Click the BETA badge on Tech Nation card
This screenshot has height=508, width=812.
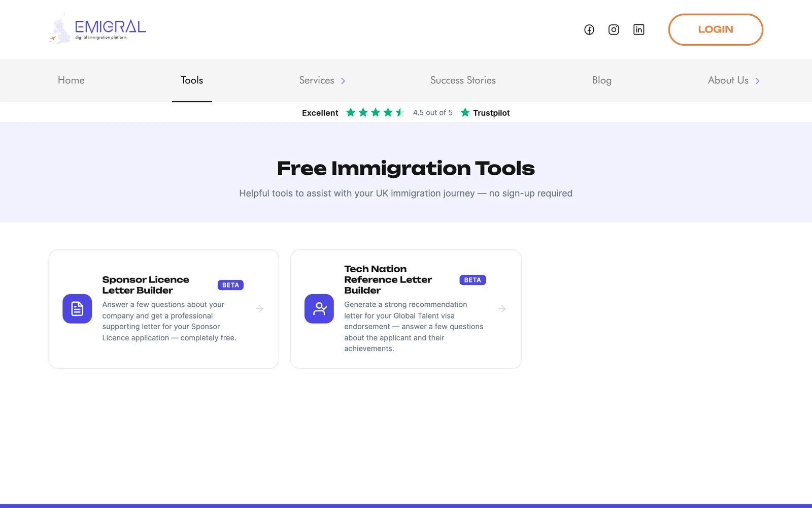[x=472, y=280]
